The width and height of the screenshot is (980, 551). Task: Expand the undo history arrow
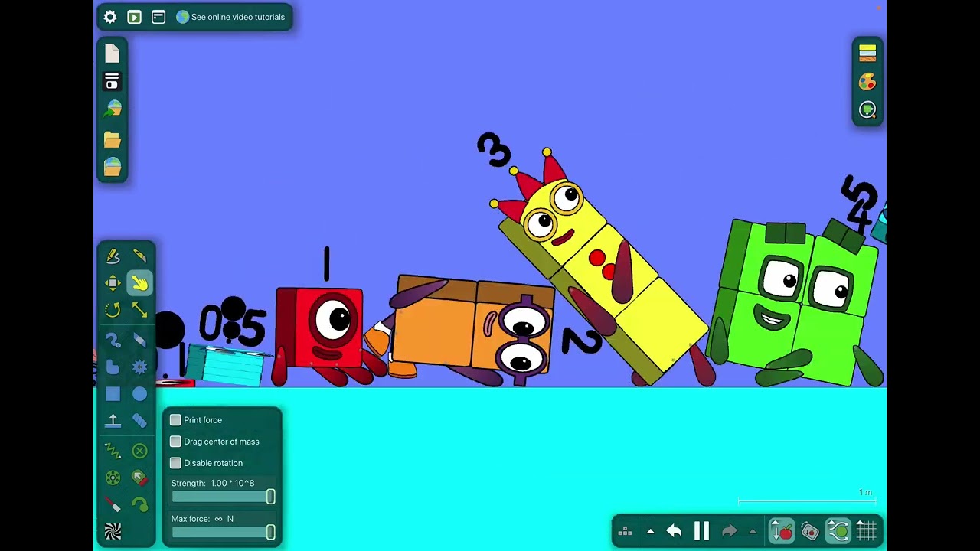(650, 531)
